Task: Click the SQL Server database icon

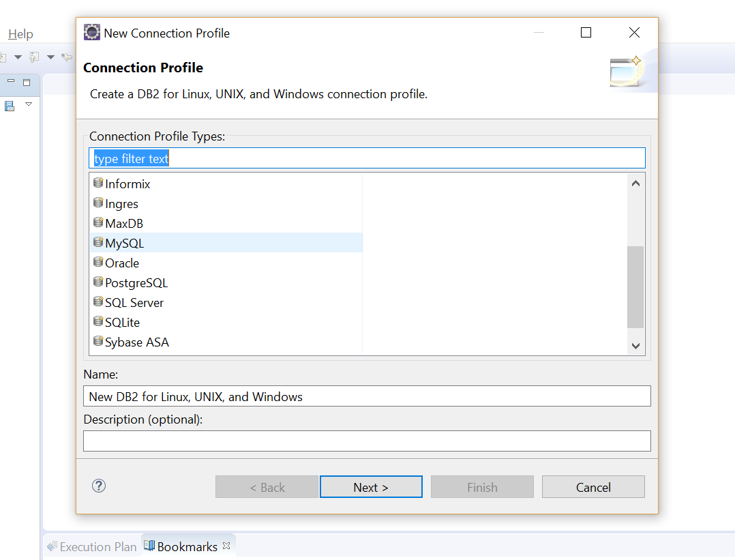Action: [x=98, y=301]
